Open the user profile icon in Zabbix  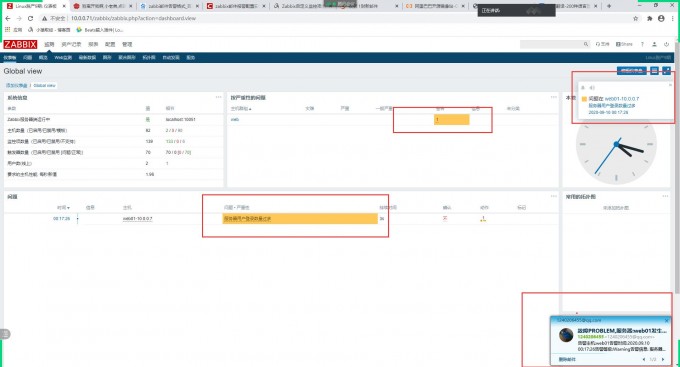coord(654,44)
